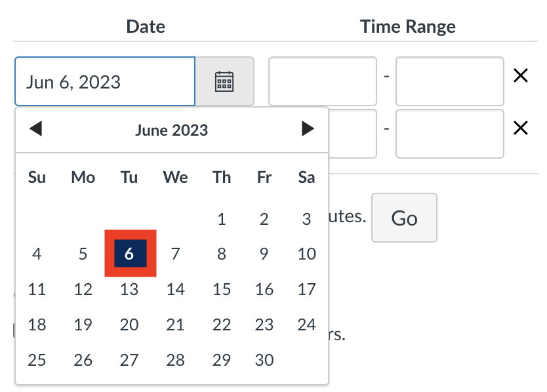This screenshot has width=547, height=392.
Task: Click the Go button
Action: (404, 218)
